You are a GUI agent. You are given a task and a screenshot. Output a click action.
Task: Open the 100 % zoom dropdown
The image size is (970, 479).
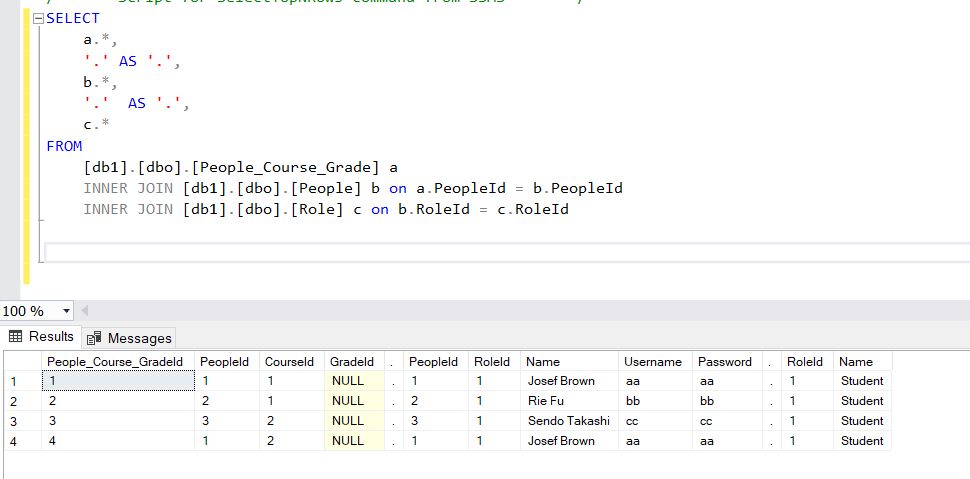point(66,311)
